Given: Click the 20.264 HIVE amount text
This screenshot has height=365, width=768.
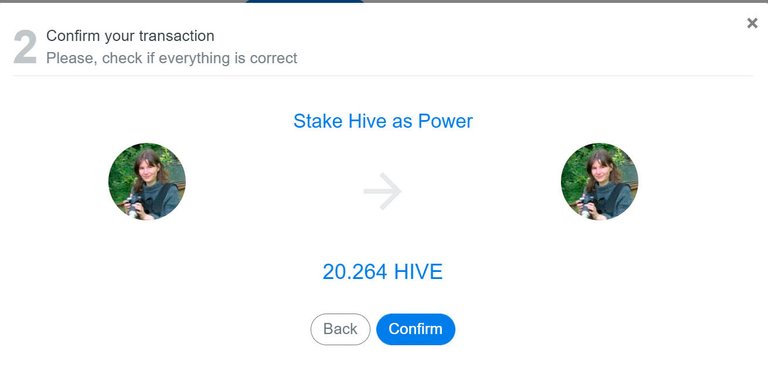Looking at the screenshot, I should 383,271.
